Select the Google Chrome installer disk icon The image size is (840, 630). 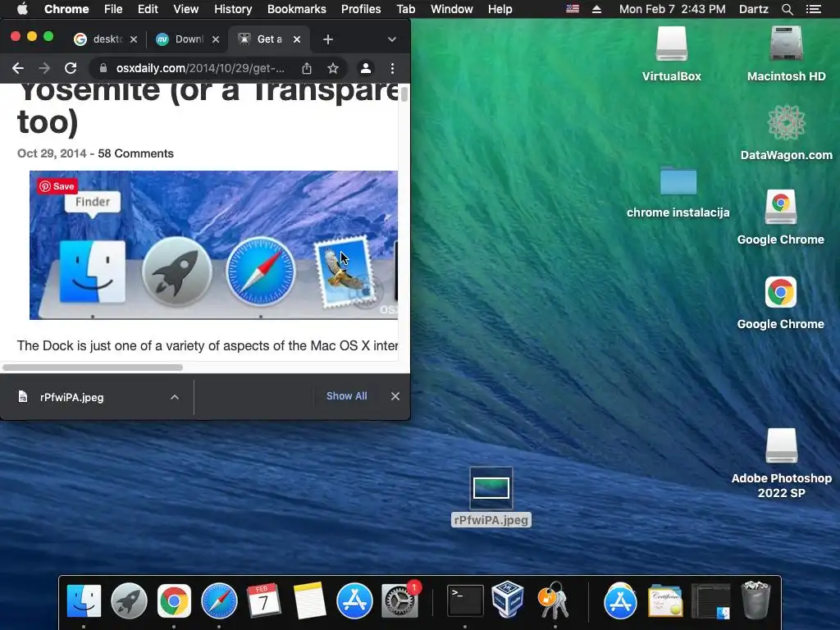781,217
